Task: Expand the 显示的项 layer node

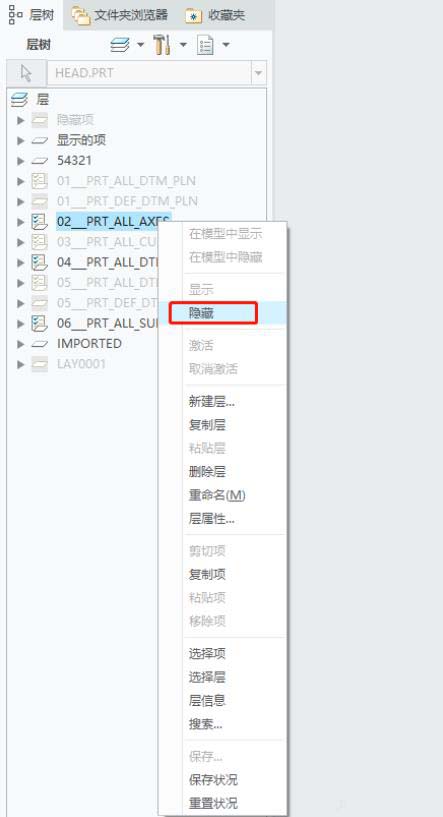Action: (x=21, y=141)
